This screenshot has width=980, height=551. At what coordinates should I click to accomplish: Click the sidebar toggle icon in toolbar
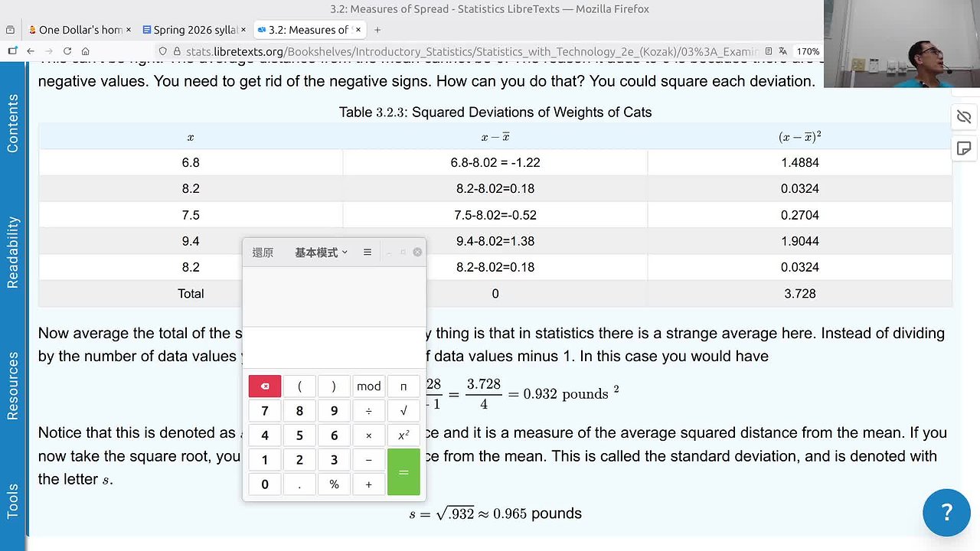click(x=11, y=51)
